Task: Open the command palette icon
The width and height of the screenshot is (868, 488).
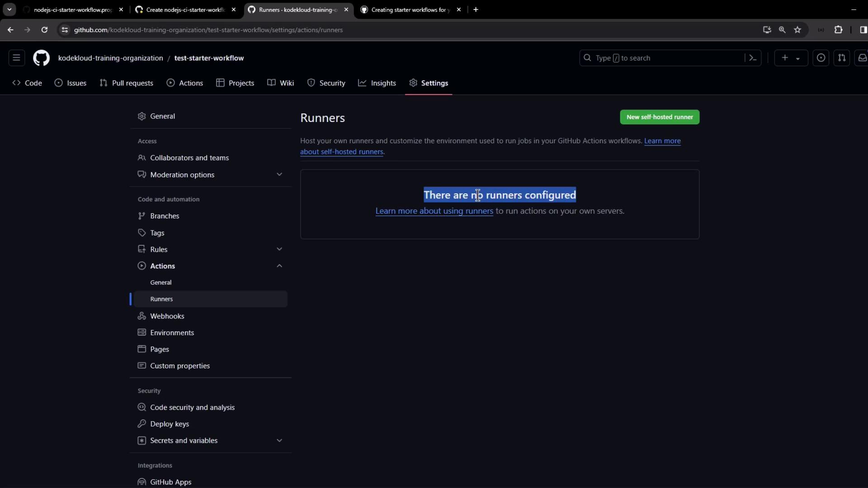Action: coord(753,58)
